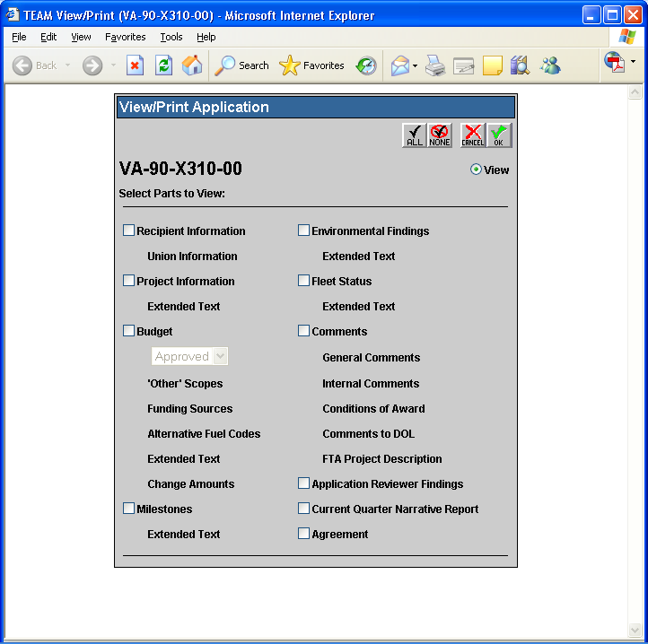Launch Messenger people icon

click(x=550, y=65)
